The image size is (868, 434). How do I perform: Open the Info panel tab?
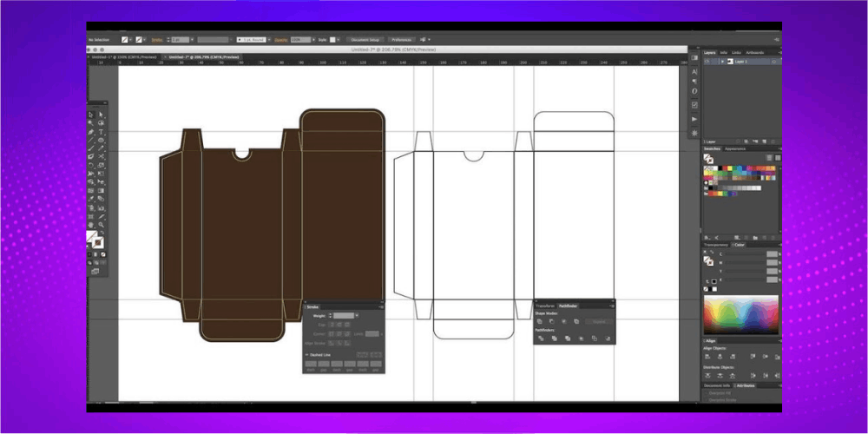724,53
